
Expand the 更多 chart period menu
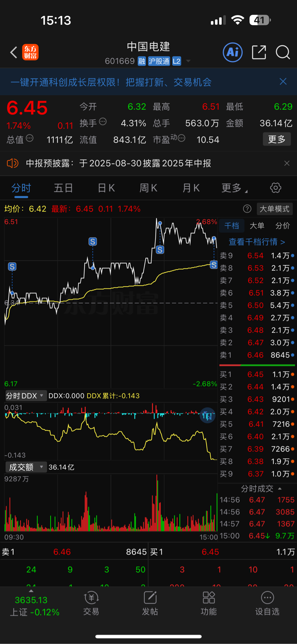click(x=234, y=188)
